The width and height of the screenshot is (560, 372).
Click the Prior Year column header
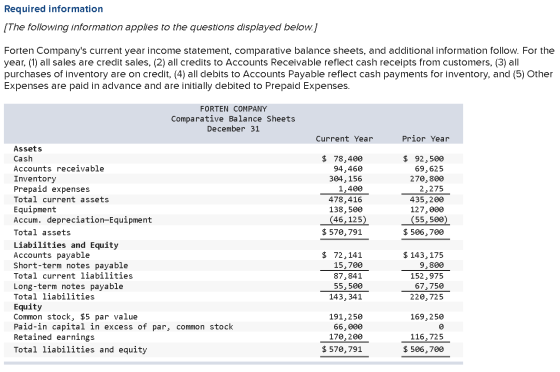(426, 139)
